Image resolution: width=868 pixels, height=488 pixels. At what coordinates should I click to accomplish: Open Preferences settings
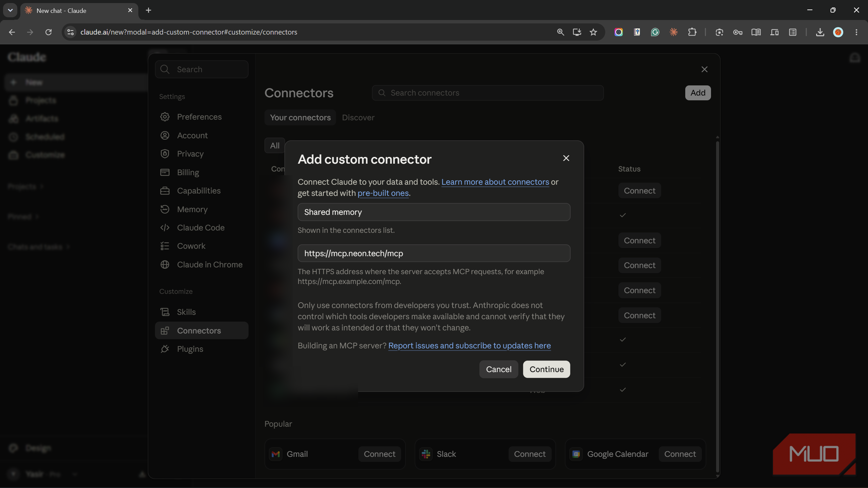[x=202, y=117]
